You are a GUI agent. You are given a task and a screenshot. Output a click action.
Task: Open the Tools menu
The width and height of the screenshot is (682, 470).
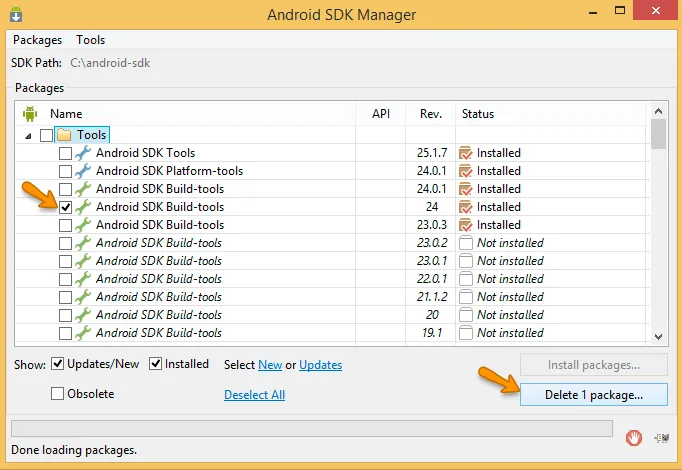[90, 40]
